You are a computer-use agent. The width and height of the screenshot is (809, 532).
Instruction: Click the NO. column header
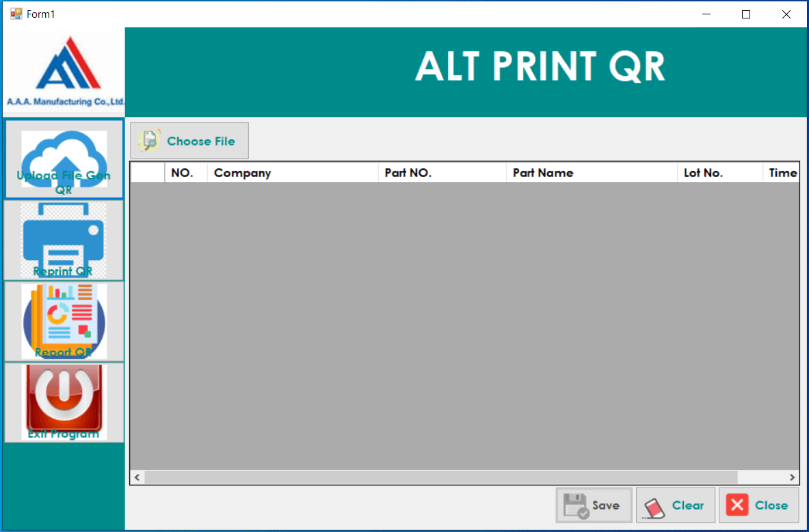[x=185, y=173]
